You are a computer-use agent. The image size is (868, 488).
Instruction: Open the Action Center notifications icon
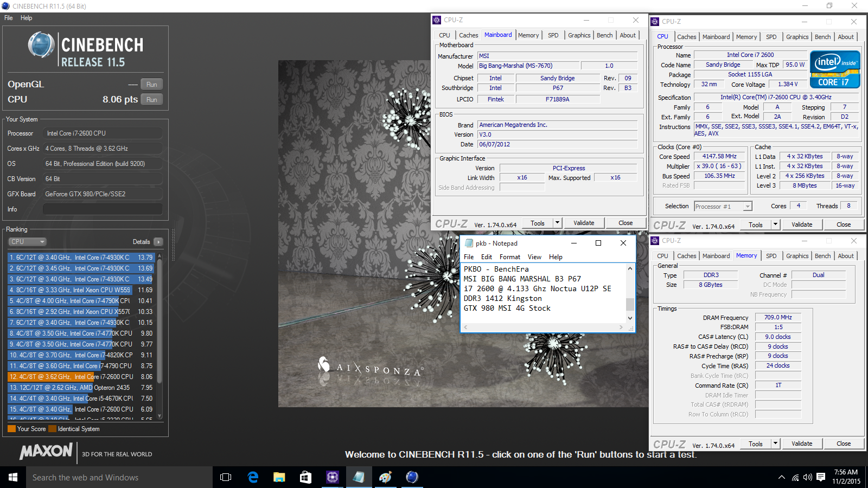[821, 477]
